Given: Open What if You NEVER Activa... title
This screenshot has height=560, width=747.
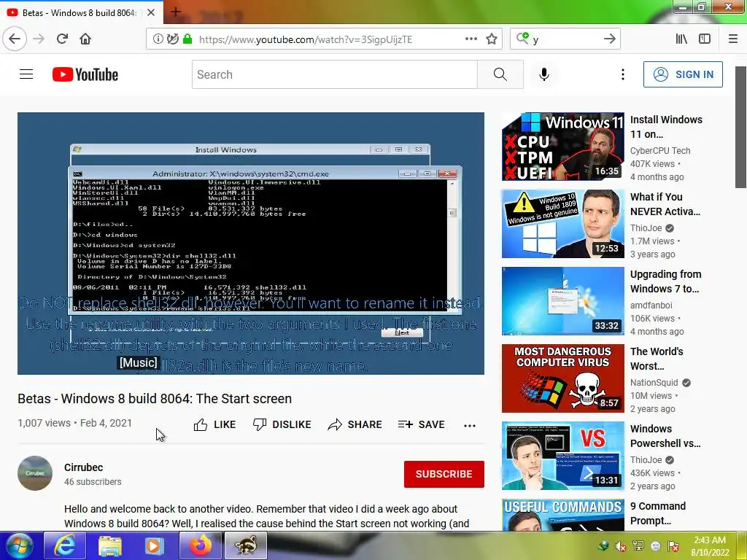Looking at the screenshot, I should click(x=665, y=204).
